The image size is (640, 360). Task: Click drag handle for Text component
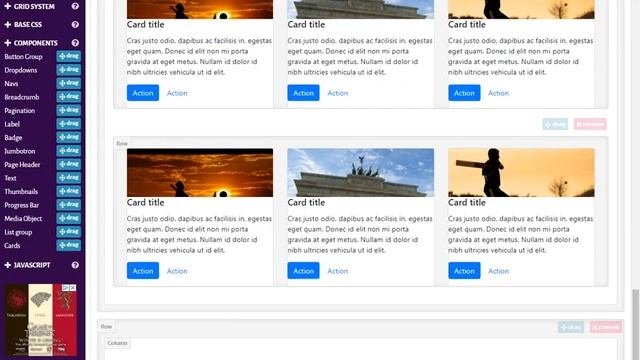click(x=69, y=178)
